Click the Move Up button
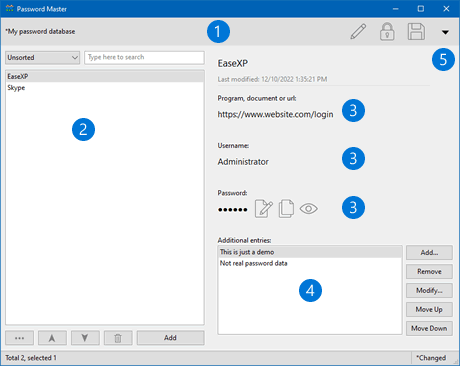 click(429, 309)
